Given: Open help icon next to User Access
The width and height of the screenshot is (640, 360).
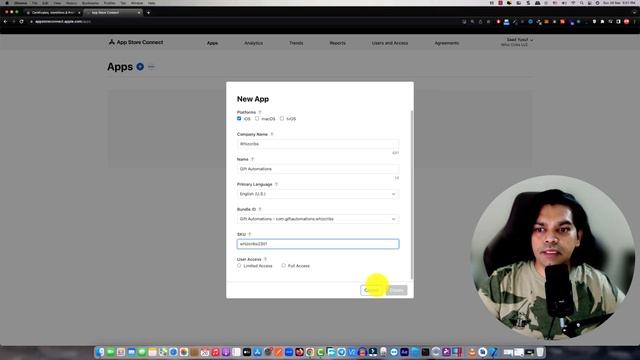Looking at the screenshot, I should 265,259.
